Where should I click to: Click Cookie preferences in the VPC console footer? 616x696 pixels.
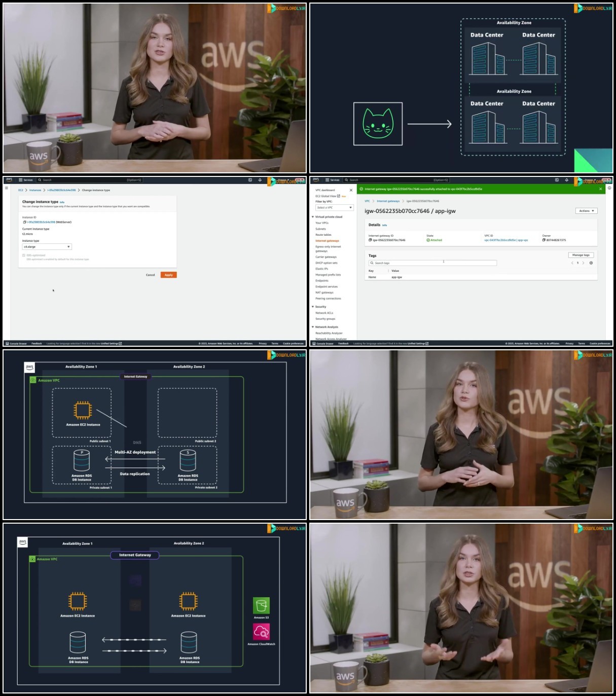[600, 343]
